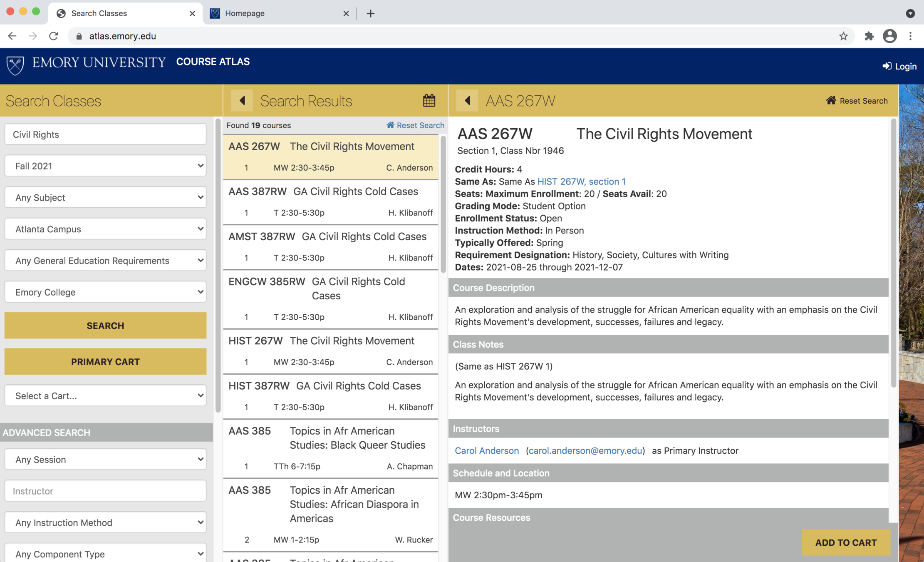Open the Any Subject dropdown
The image size is (924, 562).
point(105,197)
